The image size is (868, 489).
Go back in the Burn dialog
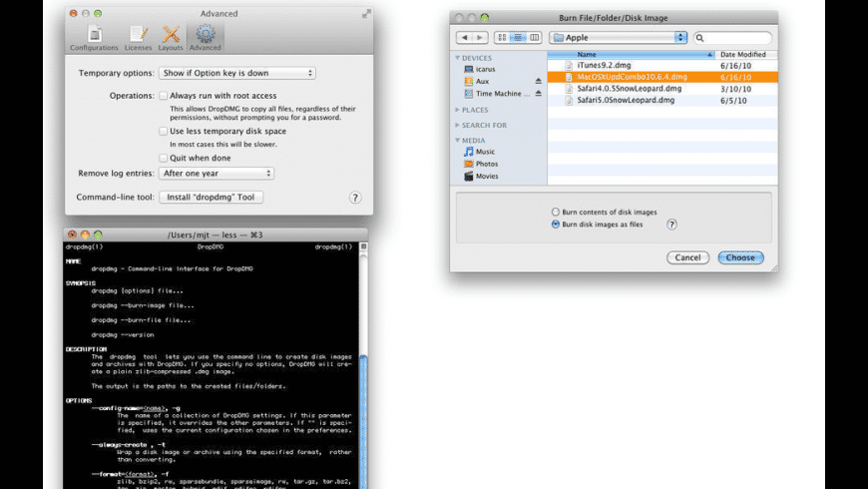(465, 38)
